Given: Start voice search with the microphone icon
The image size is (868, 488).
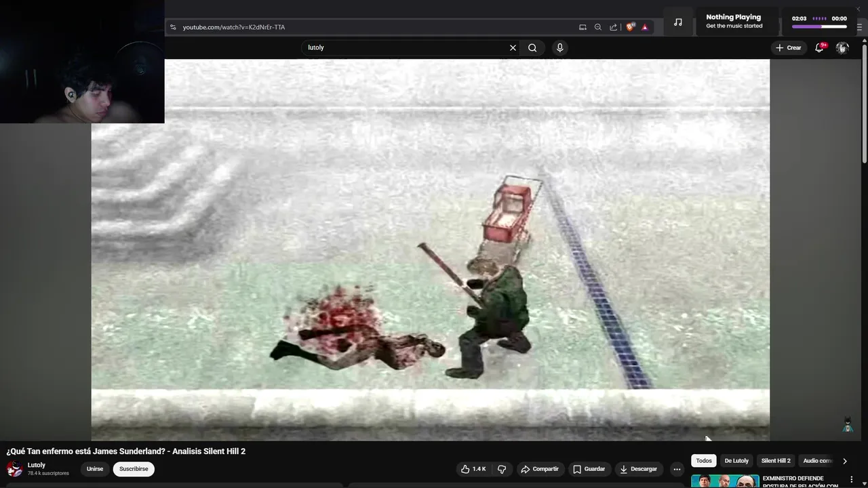Looking at the screenshot, I should click(x=559, y=47).
